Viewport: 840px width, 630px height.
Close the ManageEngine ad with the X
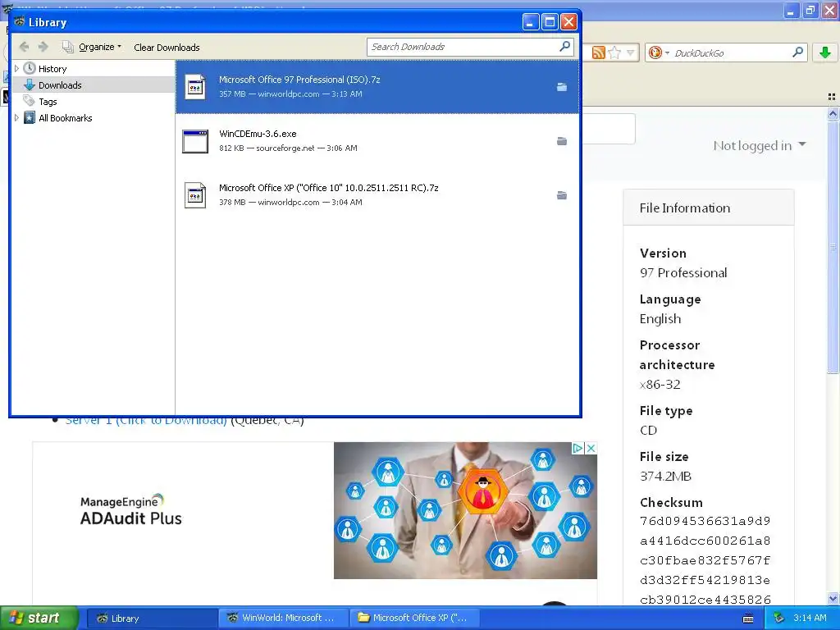(591, 449)
